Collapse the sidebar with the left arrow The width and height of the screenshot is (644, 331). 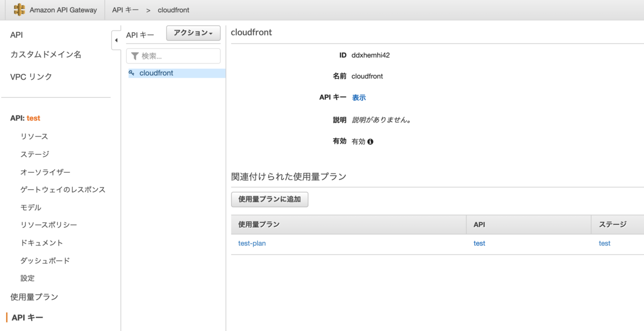pyautogui.click(x=116, y=40)
